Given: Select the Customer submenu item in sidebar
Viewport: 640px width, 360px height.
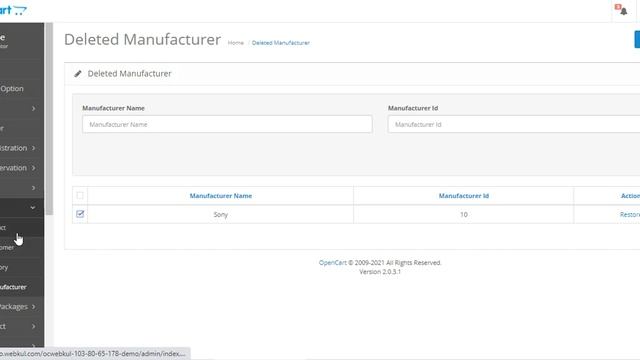Looking at the screenshot, I should (x=7, y=247).
